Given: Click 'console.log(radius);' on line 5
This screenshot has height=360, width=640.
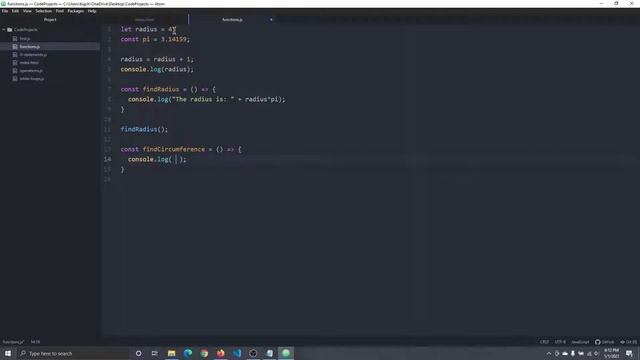Looking at the screenshot, I should tap(157, 69).
